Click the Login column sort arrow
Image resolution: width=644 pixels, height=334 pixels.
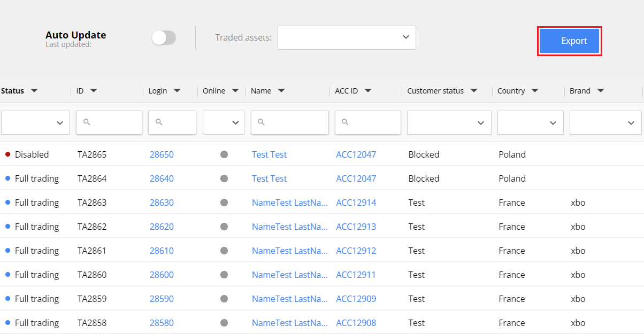[177, 91]
